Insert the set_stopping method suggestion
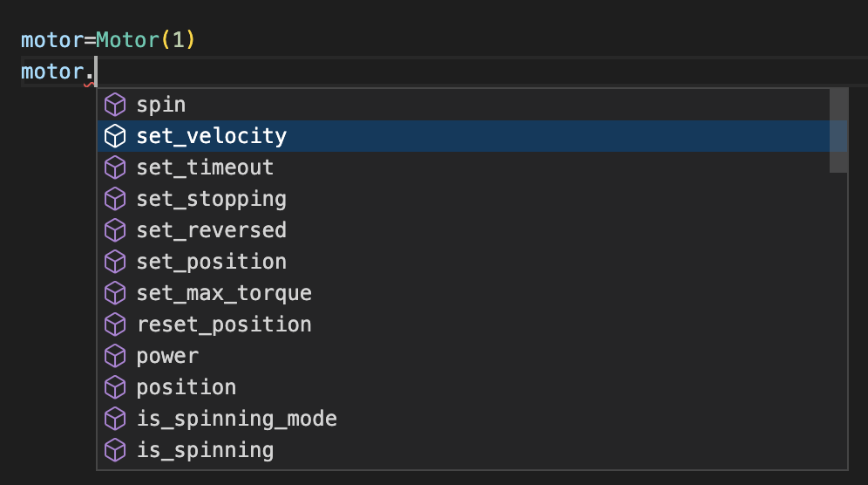868x485 pixels. click(x=211, y=199)
